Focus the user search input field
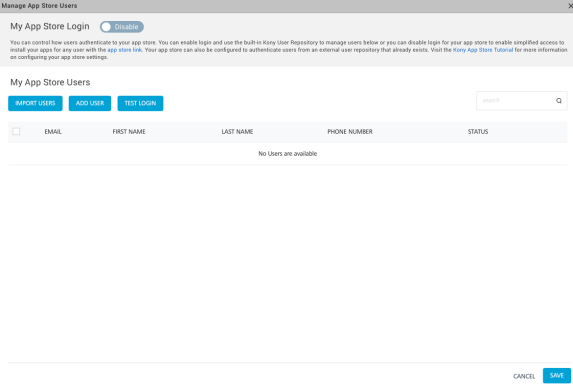Screen dimensions: 573x387 (515, 100)
